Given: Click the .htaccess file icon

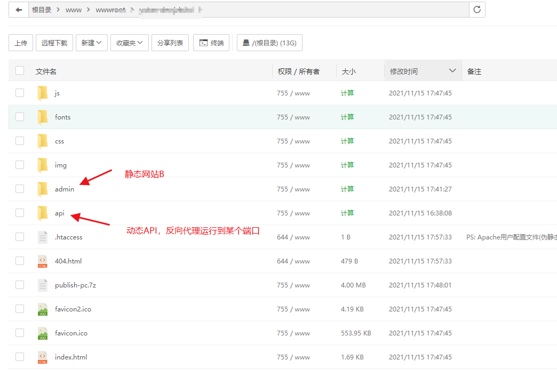Looking at the screenshot, I should click(x=43, y=237).
